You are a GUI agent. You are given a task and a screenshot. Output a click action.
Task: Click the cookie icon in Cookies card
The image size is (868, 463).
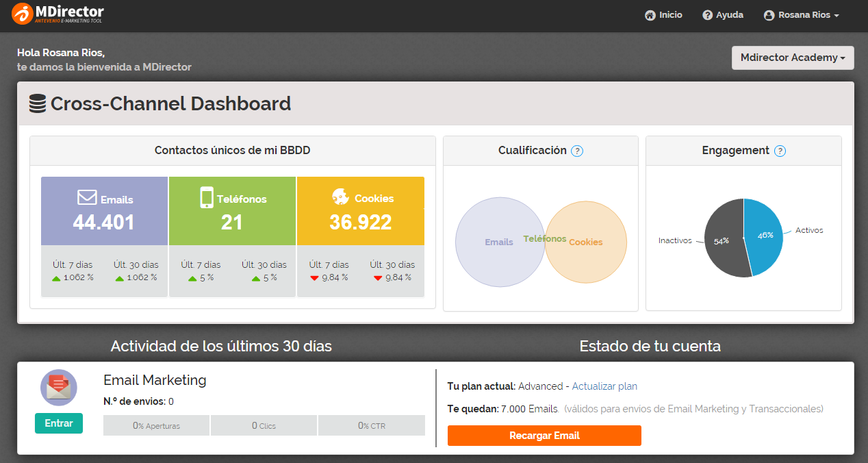point(340,197)
